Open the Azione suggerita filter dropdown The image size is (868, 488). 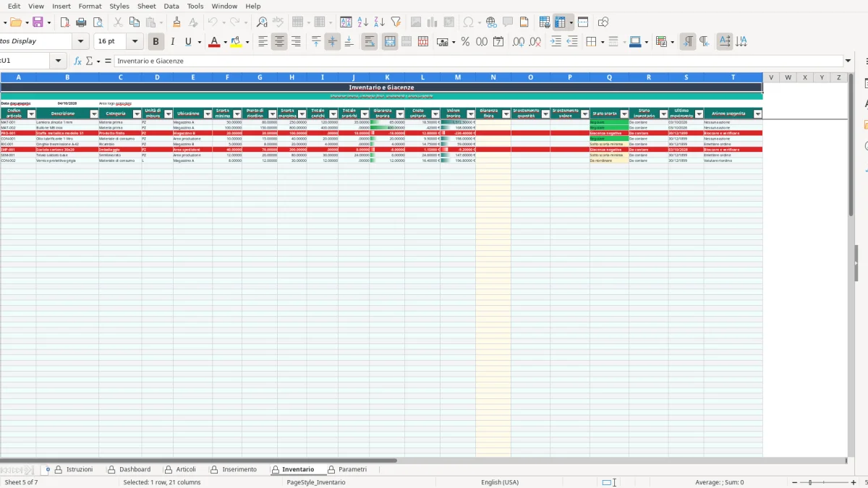(x=758, y=114)
